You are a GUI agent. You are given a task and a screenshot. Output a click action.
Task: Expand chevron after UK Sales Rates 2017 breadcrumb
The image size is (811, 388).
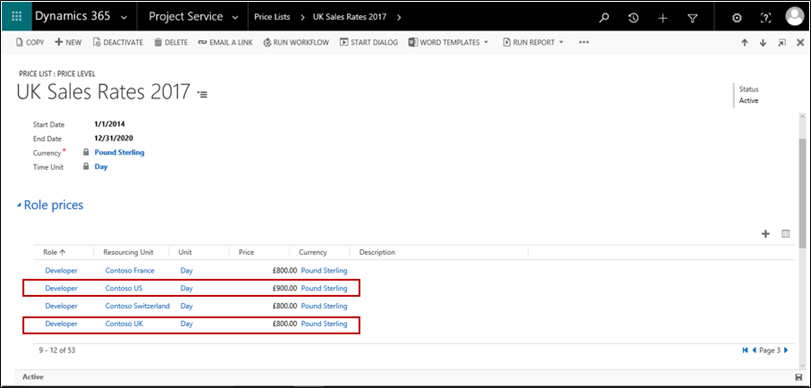pos(399,17)
